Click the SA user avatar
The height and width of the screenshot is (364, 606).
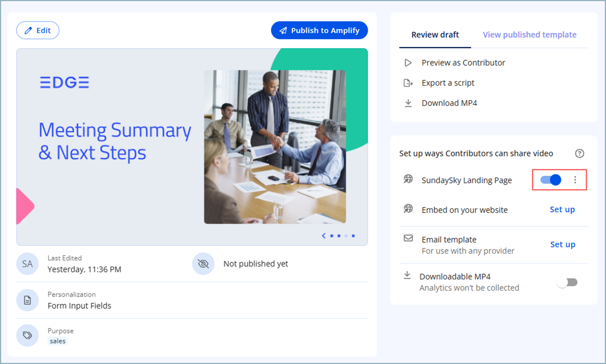click(28, 264)
